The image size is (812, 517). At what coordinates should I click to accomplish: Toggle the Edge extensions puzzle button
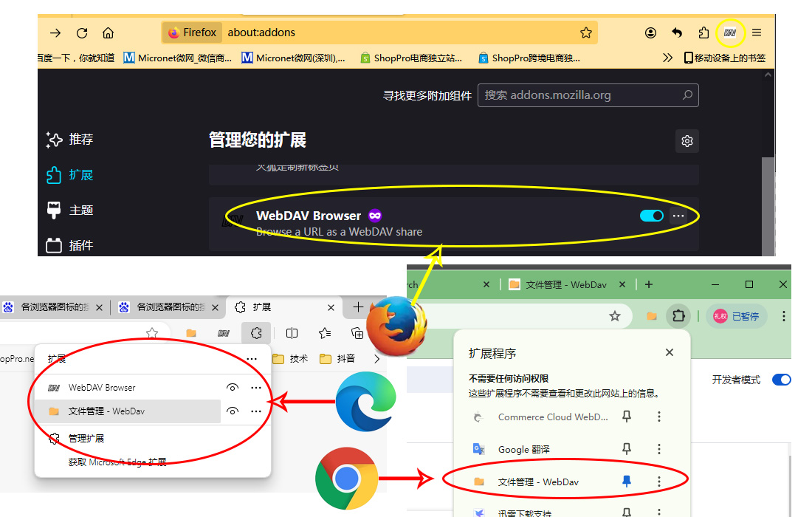point(256,333)
